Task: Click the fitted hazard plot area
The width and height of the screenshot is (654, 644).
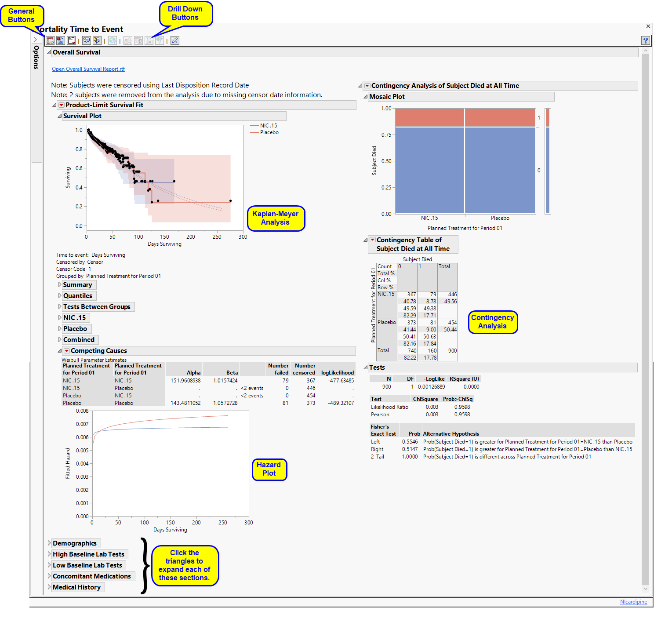Action: [171, 464]
